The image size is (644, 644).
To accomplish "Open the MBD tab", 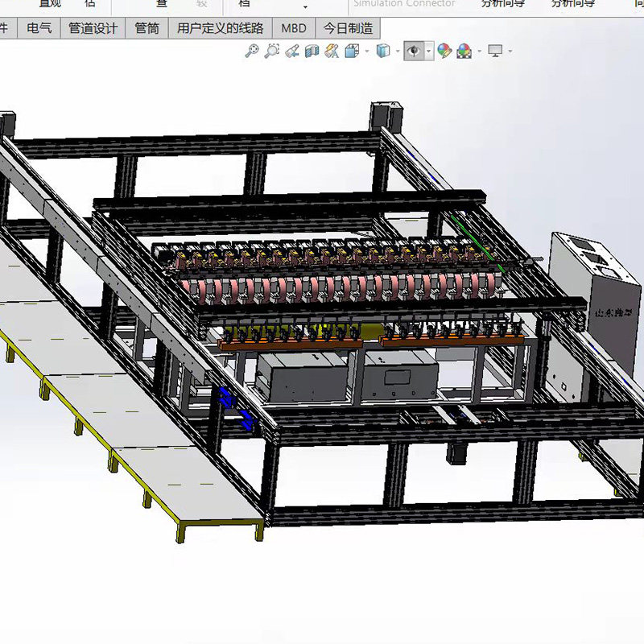I will point(293,28).
